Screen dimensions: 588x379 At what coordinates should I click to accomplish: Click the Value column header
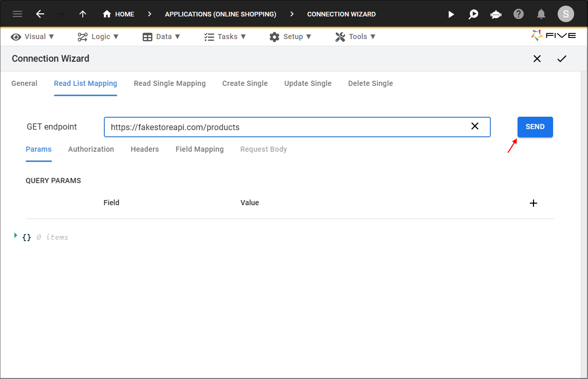(250, 203)
